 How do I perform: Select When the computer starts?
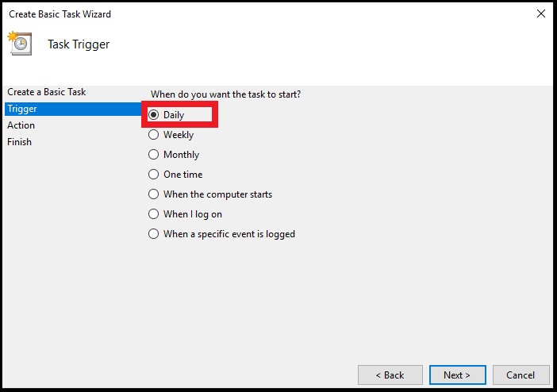click(154, 194)
